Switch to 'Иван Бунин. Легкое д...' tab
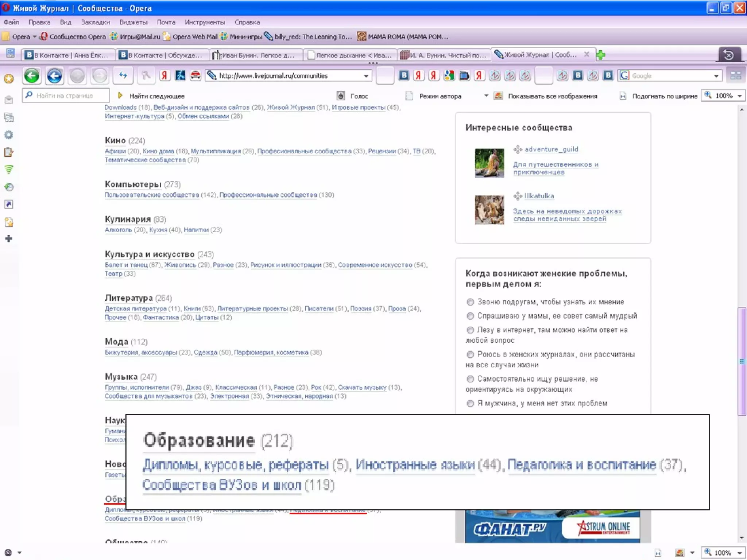The height and width of the screenshot is (560, 747). tap(256, 55)
